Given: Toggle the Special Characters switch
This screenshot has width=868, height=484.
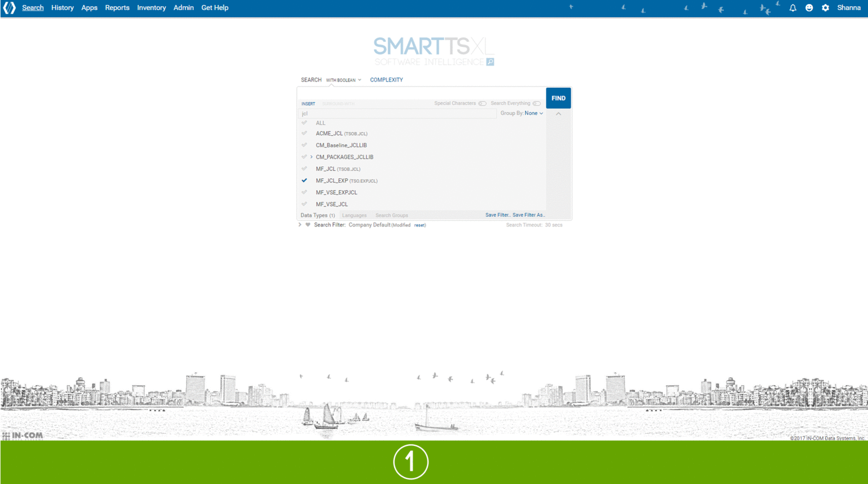Looking at the screenshot, I should [x=482, y=103].
